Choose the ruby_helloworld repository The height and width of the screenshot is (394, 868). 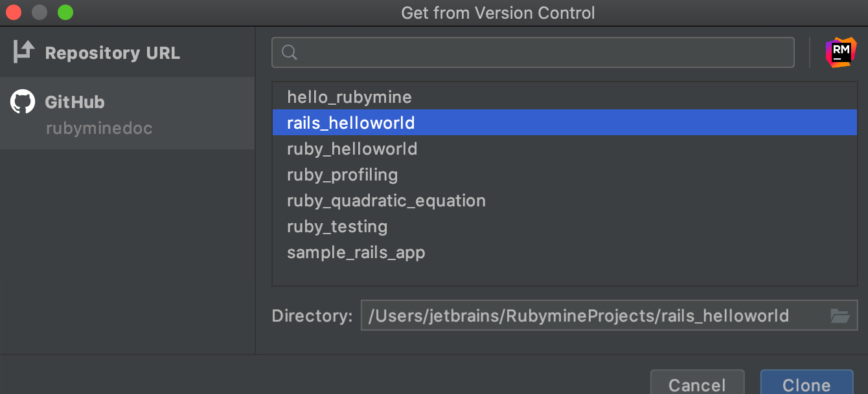click(352, 149)
